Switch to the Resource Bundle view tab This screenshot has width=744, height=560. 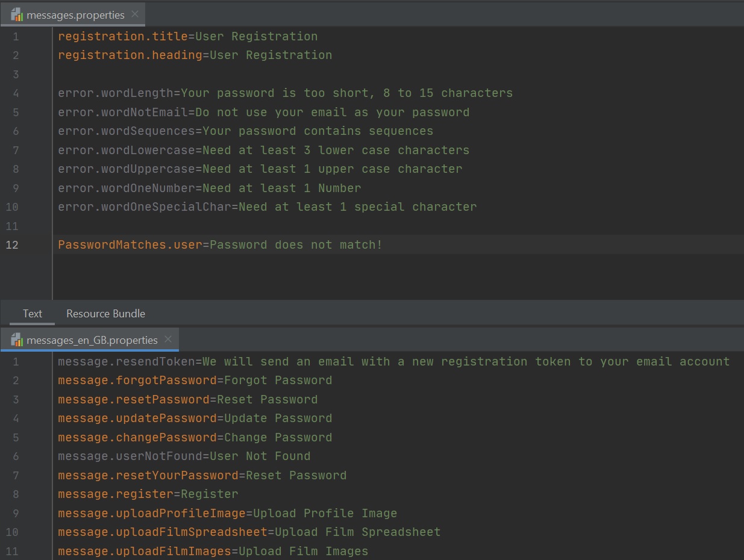105,314
